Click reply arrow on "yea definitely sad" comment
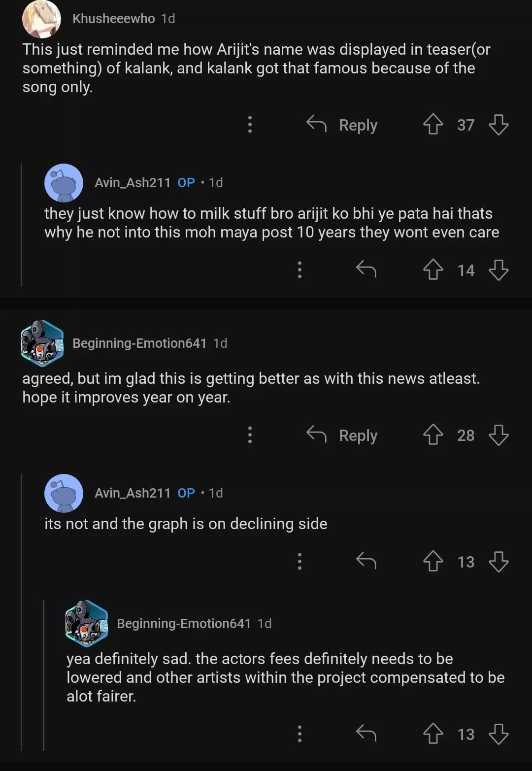Viewport: 532px width, 771px height. [366, 734]
